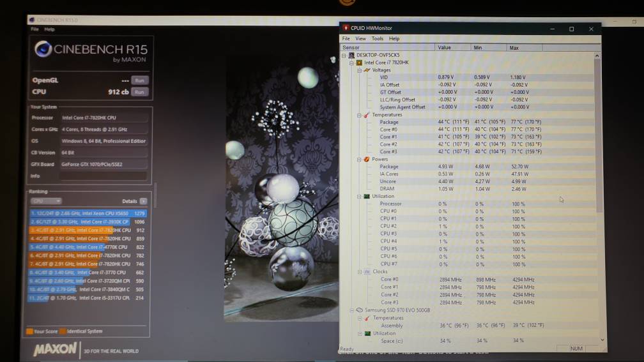This screenshot has height=362, width=644.
Task: Select the Package temperature row
Action: click(467, 122)
